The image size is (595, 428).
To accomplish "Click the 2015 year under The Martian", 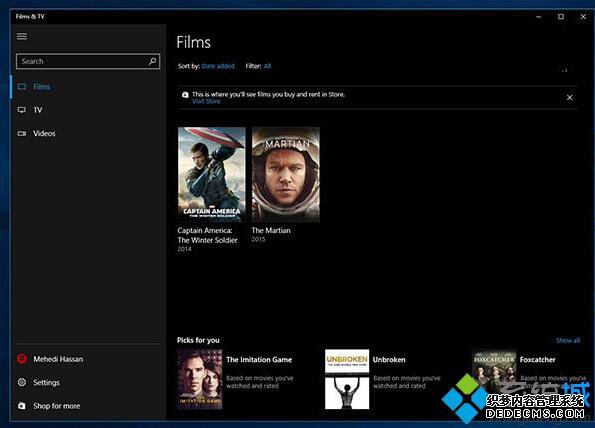I will pyautogui.click(x=258, y=239).
